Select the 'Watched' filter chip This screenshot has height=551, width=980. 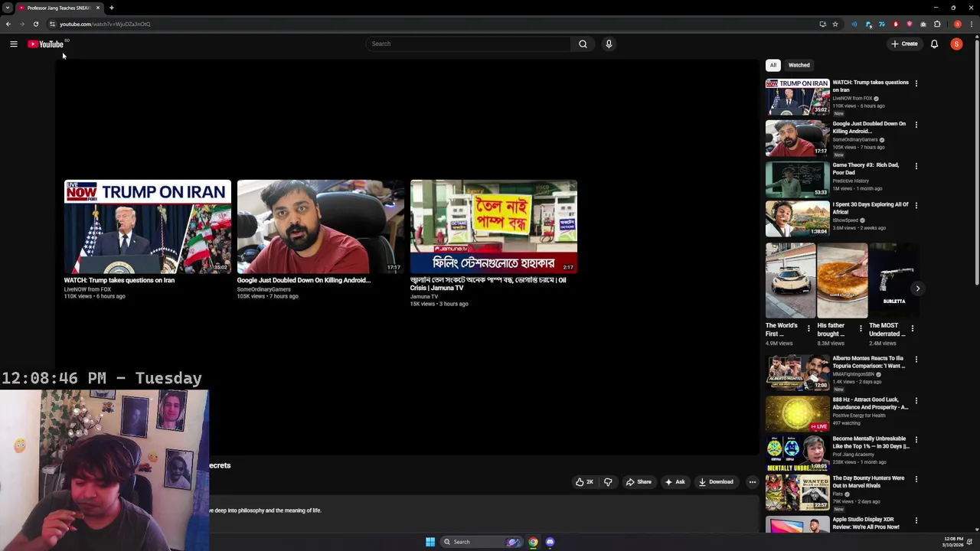tap(799, 65)
